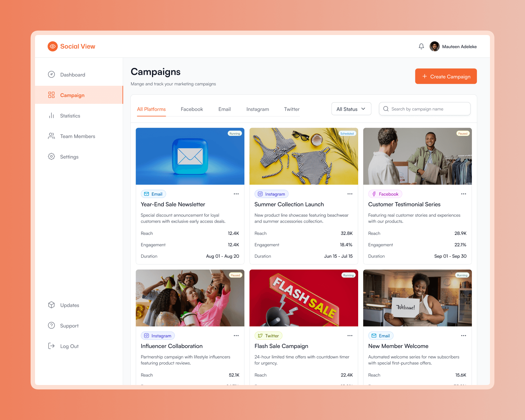Open Settings via the gear icon

(51, 157)
